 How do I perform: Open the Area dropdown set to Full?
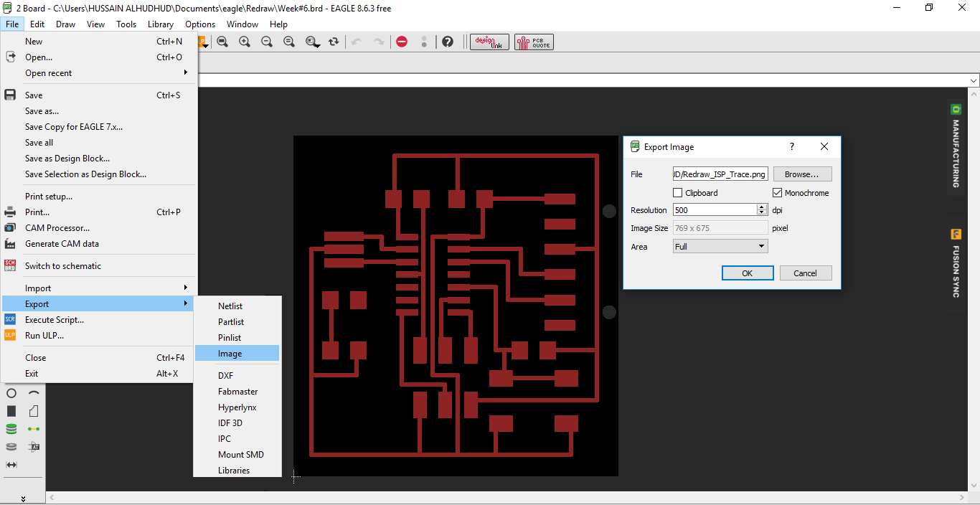720,246
